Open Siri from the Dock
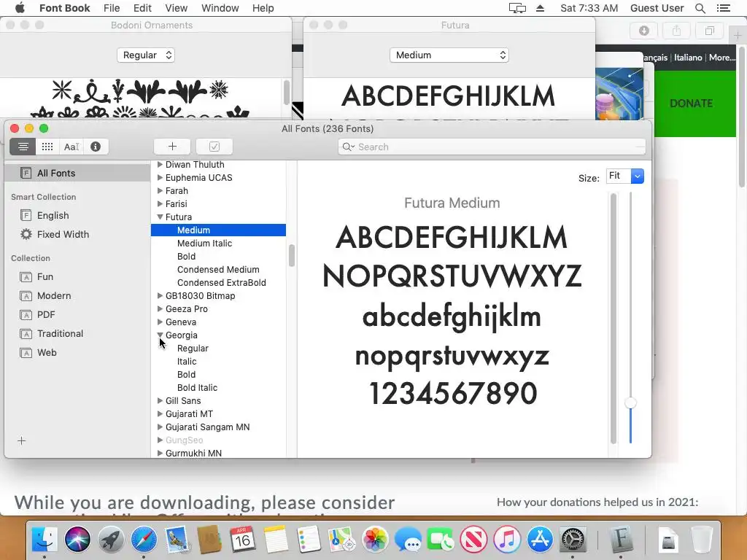The width and height of the screenshot is (747, 560). tap(77, 539)
